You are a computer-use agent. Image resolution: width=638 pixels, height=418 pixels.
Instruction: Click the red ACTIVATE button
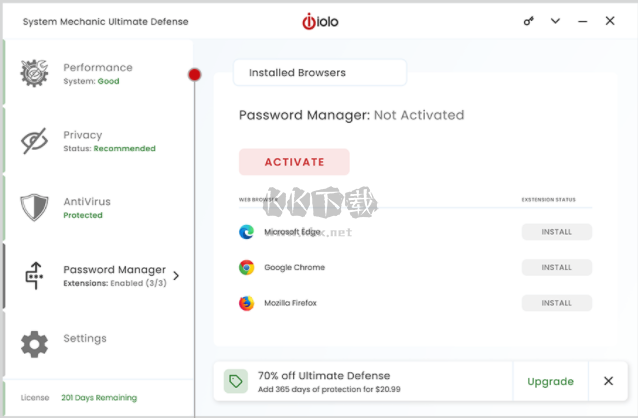coord(294,162)
